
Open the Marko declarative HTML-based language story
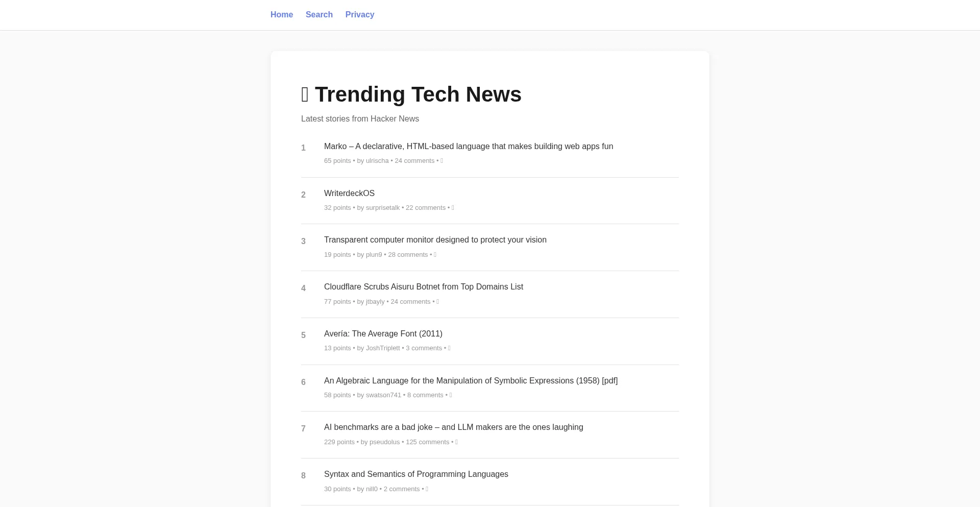[469, 147]
